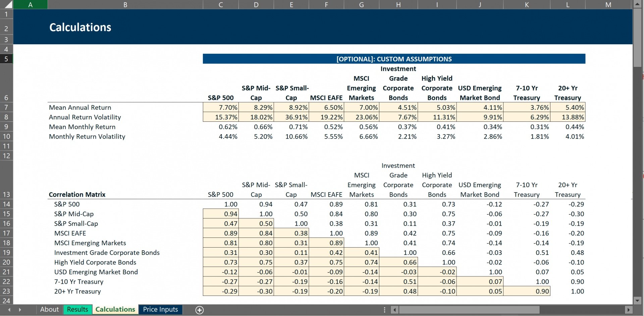Edit High Yield bonds volatility 11.31%
Image resolution: width=644 pixels, height=316 pixels.
(x=437, y=117)
